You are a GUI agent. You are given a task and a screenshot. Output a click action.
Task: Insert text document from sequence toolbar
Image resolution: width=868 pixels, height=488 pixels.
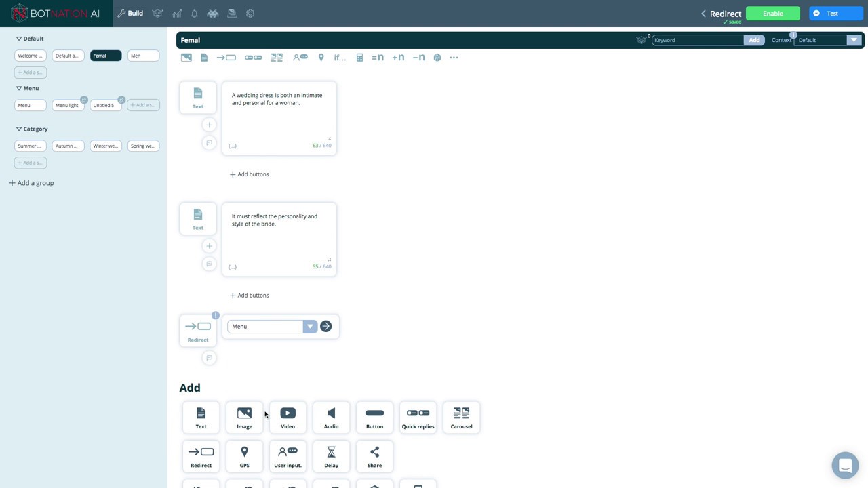click(x=204, y=58)
